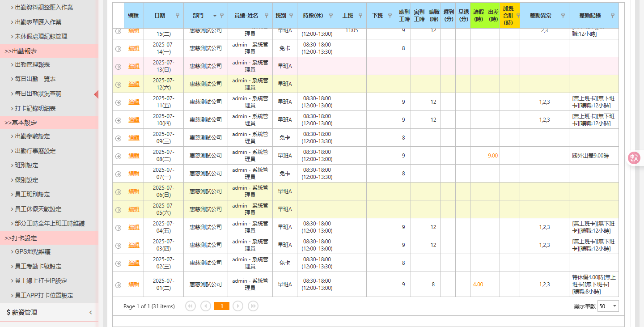Open 員工APP打卡位置設定 in sidebar

pos(44,295)
